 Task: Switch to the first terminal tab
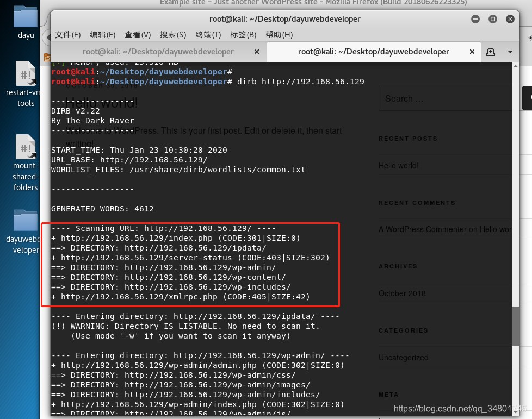(x=158, y=52)
